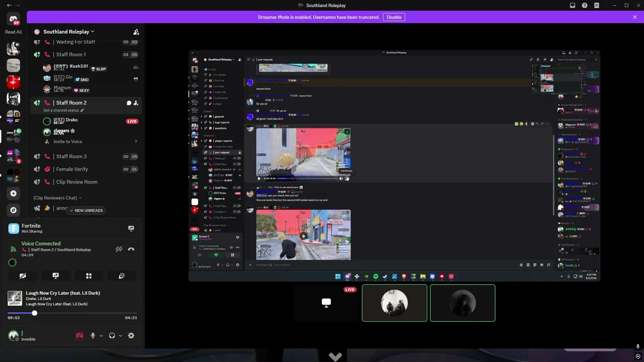Select user clapperz in Staff Room 2

[x=91, y=132]
